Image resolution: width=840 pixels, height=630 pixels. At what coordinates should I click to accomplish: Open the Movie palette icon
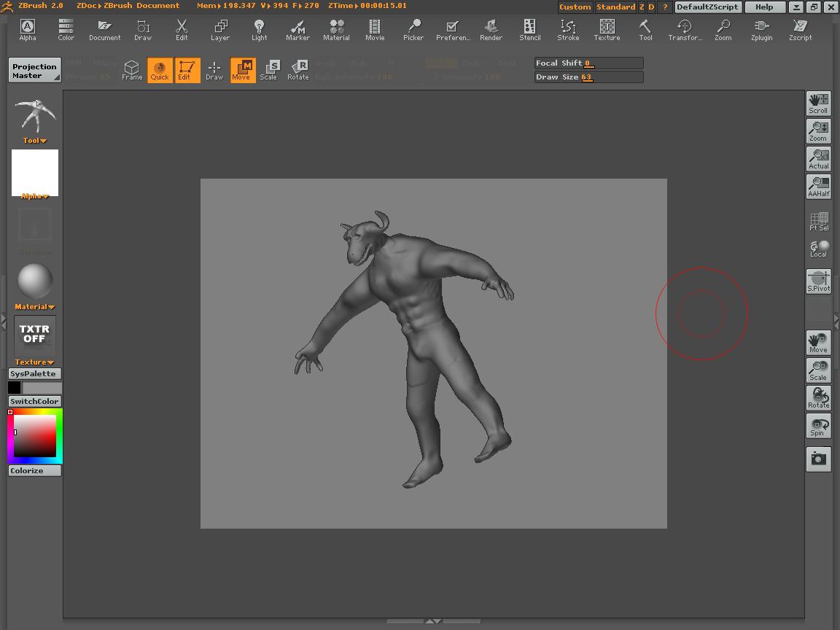375,30
